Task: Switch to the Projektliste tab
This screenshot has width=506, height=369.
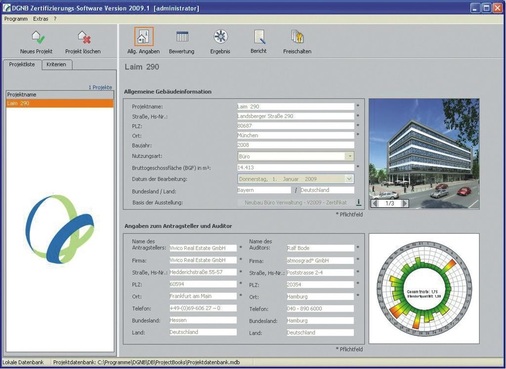Action: pyautogui.click(x=22, y=64)
